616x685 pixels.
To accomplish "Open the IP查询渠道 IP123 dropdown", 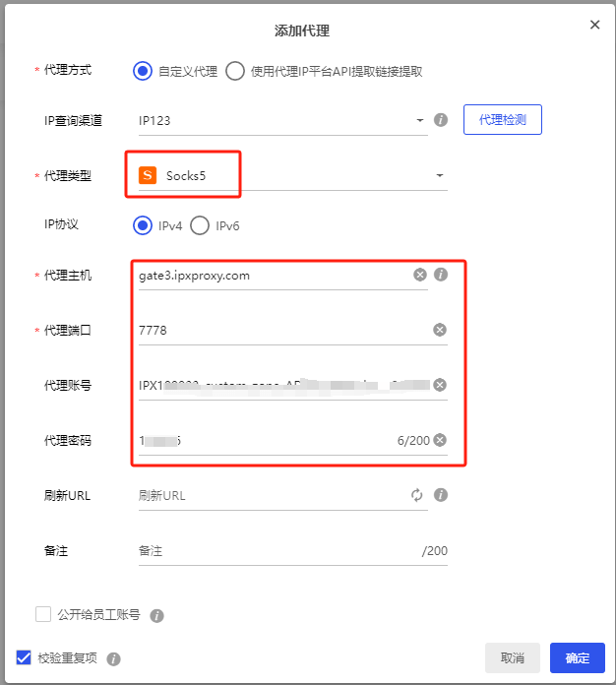I will tap(282, 121).
